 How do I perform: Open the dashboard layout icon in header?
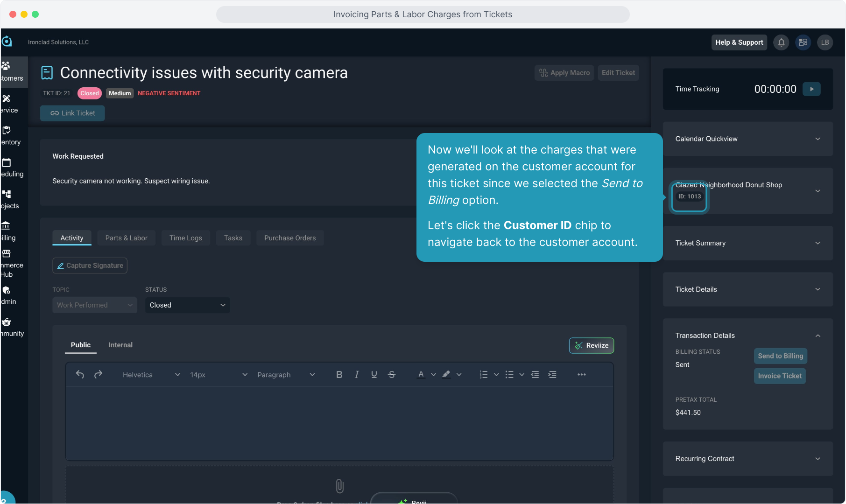[803, 42]
